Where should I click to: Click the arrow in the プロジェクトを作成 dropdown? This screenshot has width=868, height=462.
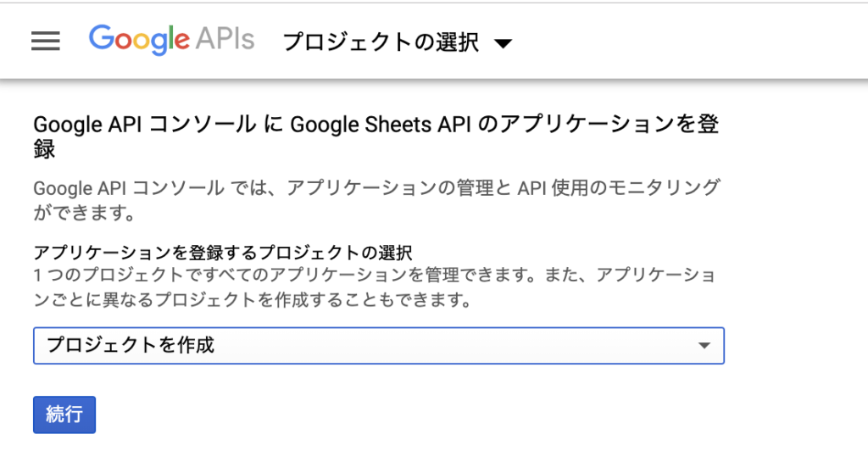704,346
